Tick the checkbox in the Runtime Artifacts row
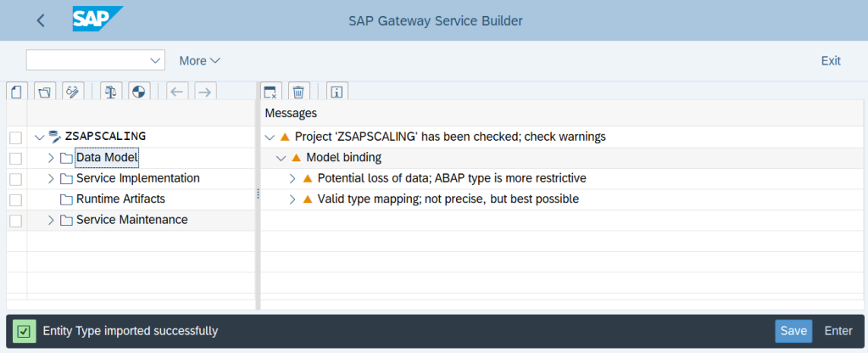The width and height of the screenshot is (868, 353). 16,200
